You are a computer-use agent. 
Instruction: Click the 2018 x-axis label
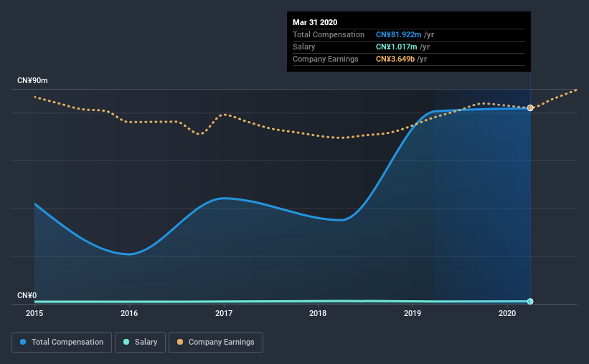click(x=318, y=313)
